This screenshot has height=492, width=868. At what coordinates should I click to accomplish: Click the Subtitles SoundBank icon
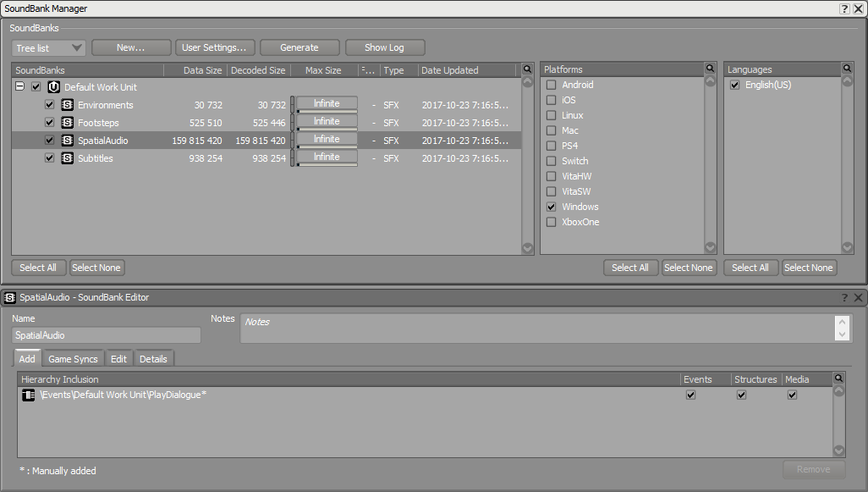click(67, 158)
